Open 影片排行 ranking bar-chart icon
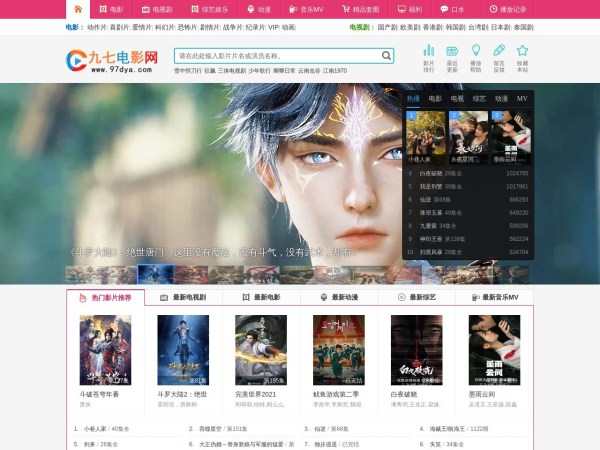This screenshot has width=600, height=450. click(x=429, y=56)
